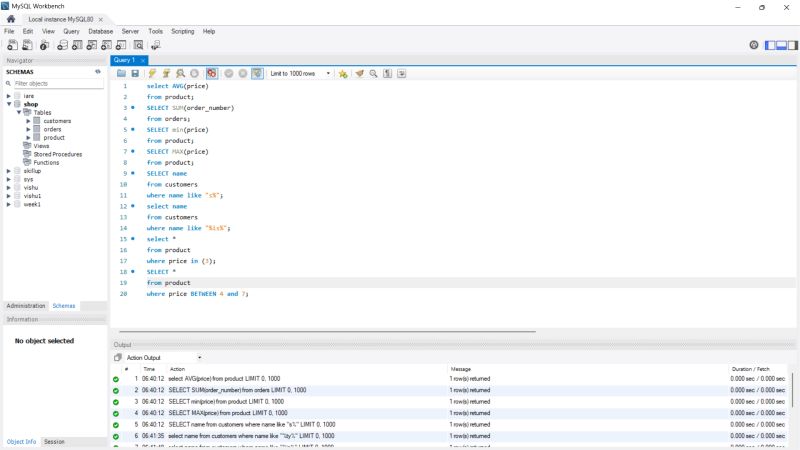Open Workbench preferences gear icon

pos(754,45)
